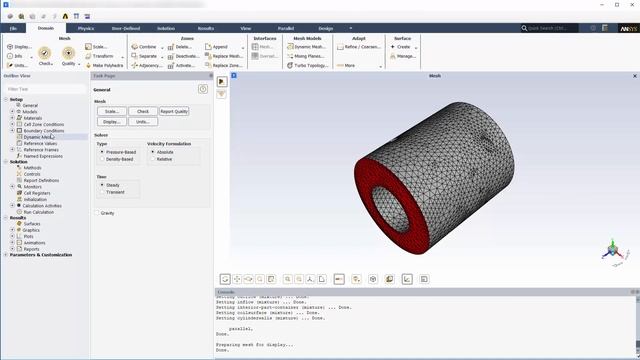Click the Check button in task page
The image size is (640, 360).
(x=143, y=111)
